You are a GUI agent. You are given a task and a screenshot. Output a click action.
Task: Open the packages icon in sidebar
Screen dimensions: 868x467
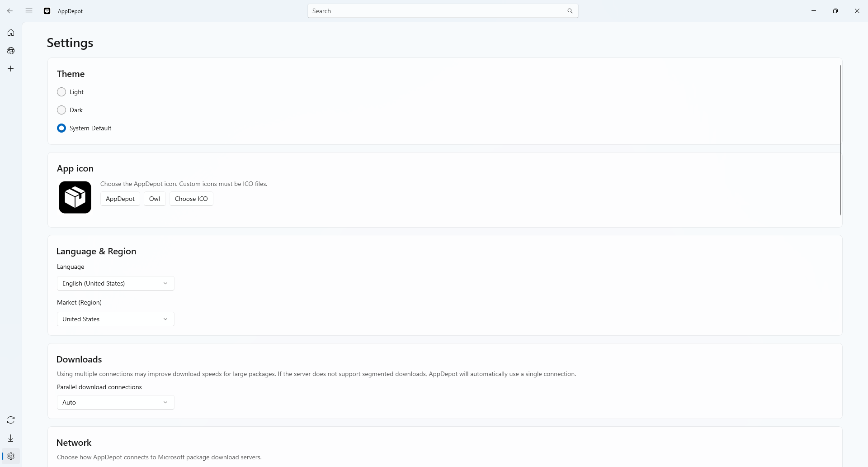[11, 51]
